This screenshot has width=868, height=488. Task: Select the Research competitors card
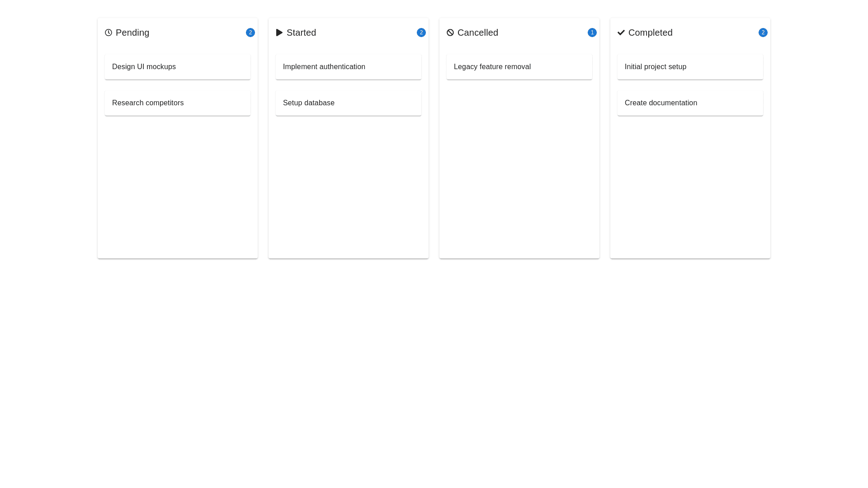177,103
